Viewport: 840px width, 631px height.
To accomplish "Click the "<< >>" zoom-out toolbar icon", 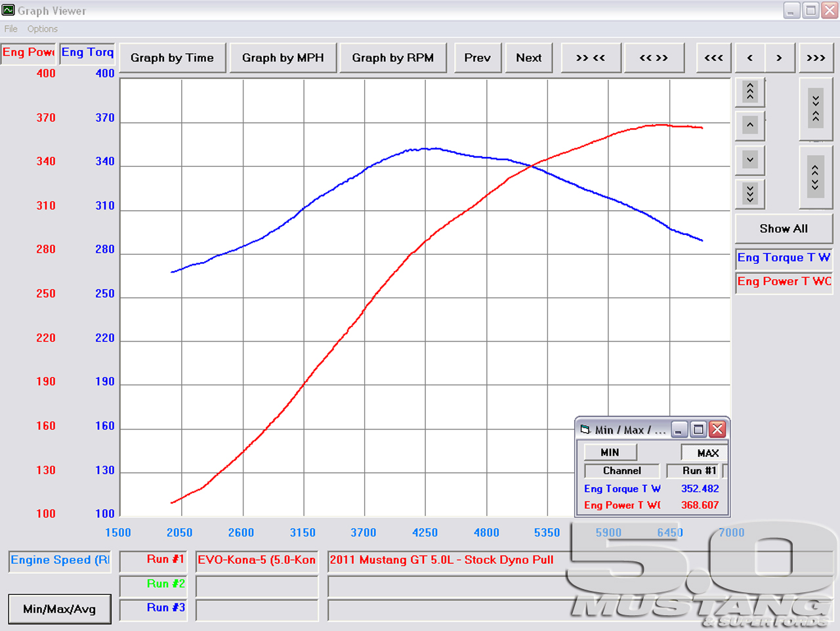I will [x=654, y=58].
